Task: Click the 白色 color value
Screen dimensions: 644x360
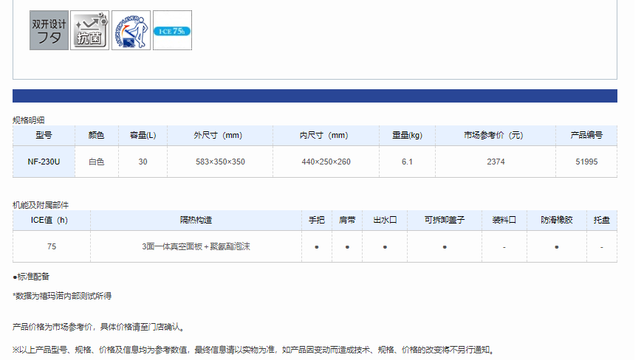Action: (97, 162)
